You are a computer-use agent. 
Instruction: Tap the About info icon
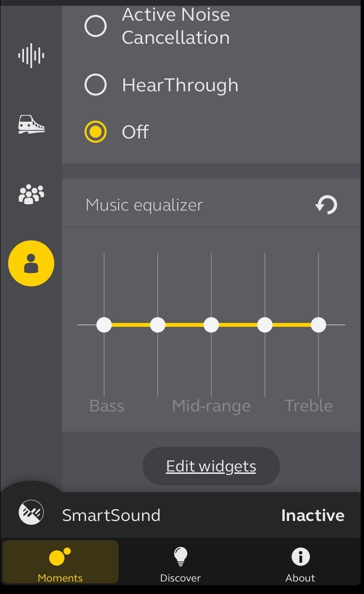(300, 557)
